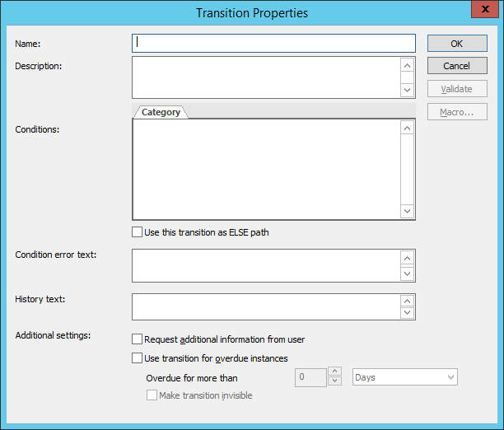Click up arrow of Conditions scrollbar
Image resolution: width=504 pixels, height=430 pixels.
(x=408, y=129)
